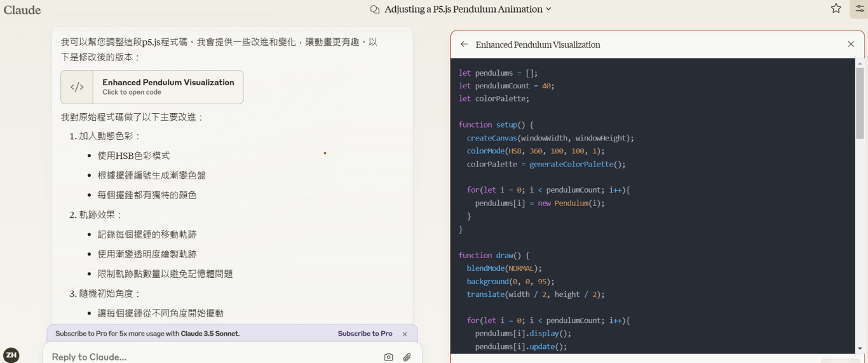Click the camera screenshot icon
The image size is (868, 363).
(388, 357)
